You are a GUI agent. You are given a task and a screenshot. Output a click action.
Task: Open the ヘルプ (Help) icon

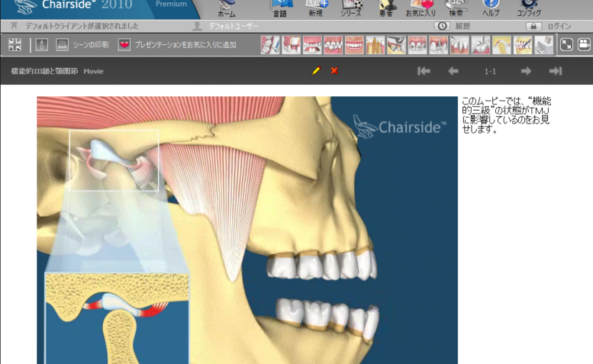[491, 9]
